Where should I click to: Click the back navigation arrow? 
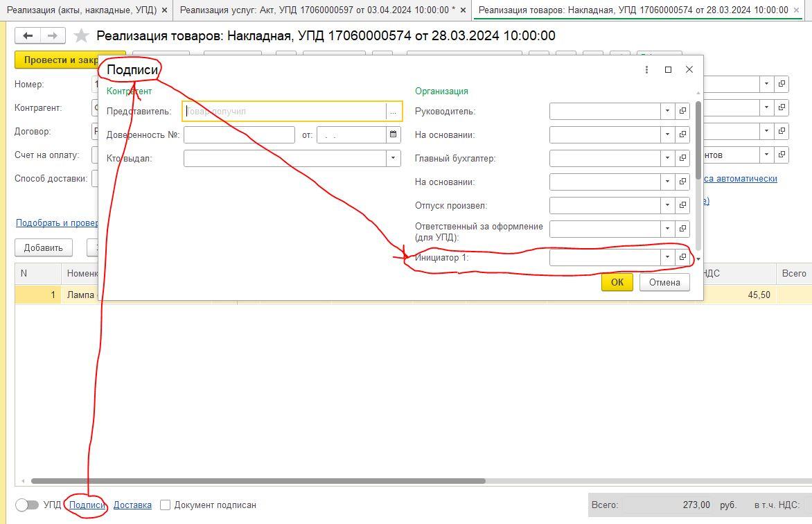(28, 36)
